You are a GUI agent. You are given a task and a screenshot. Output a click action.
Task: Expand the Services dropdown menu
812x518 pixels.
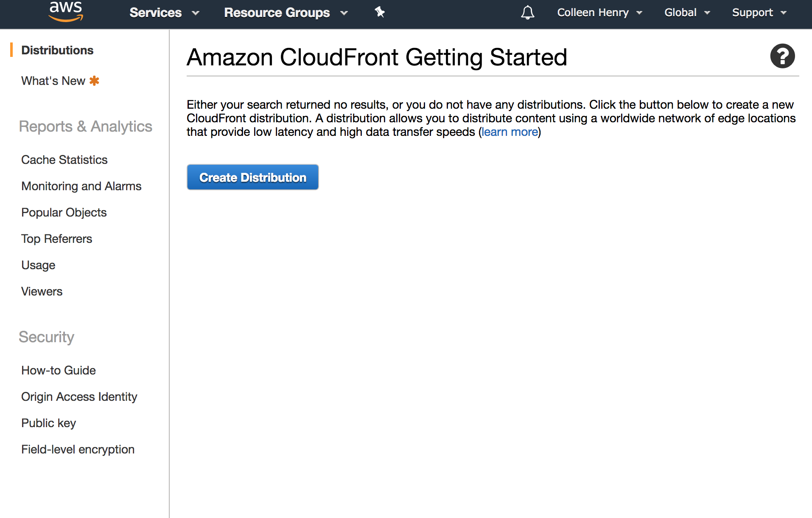pyautogui.click(x=164, y=13)
